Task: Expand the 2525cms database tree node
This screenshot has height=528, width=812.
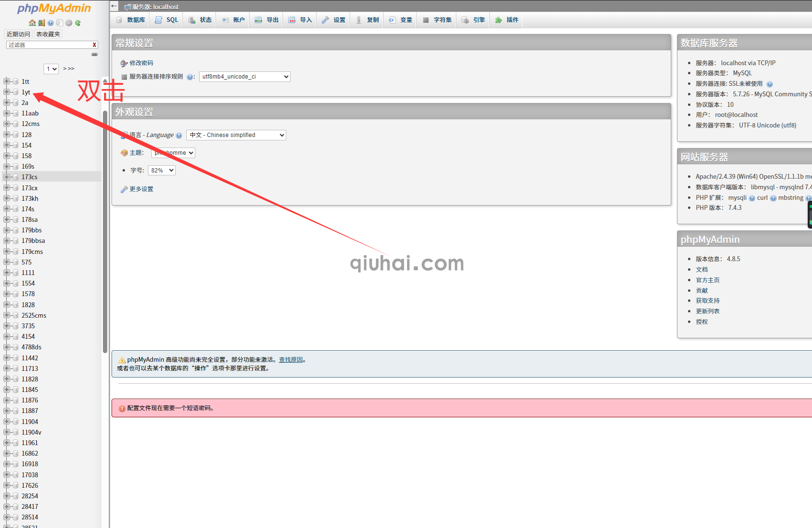Action: point(7,315)
